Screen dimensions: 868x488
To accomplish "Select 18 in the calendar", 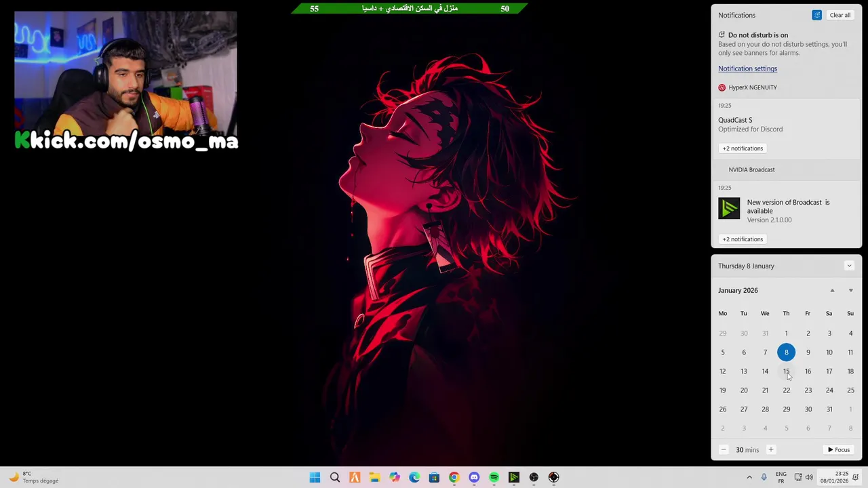I will (850, 371).
